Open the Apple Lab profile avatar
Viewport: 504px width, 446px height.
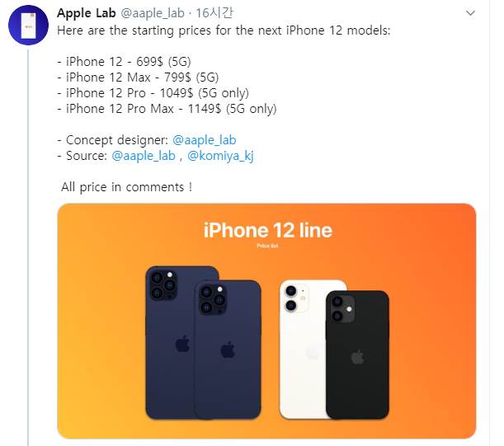tap(28, 25)
